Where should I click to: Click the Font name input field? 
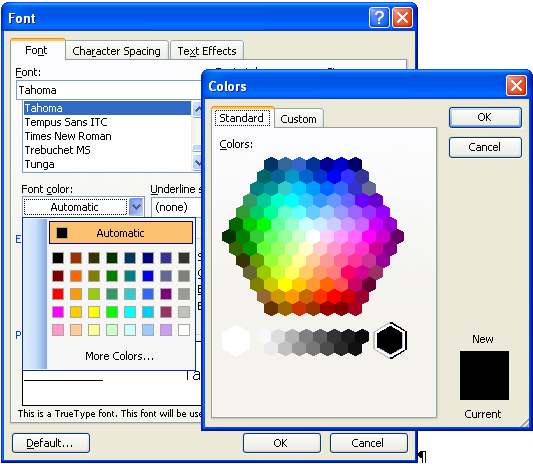click(109, 90)
